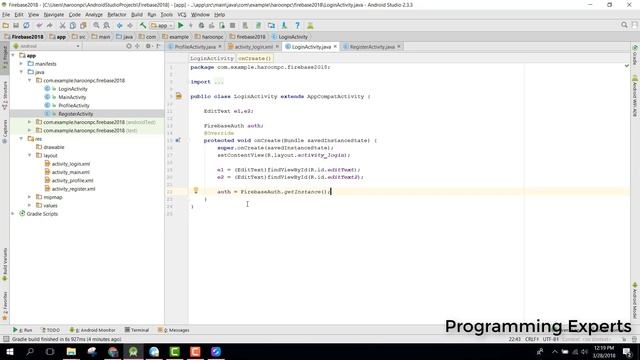The image size is (640, 360).
Task: Click the Redo toolbar icon
Action: pyautogui.click(x=49, y=25)
